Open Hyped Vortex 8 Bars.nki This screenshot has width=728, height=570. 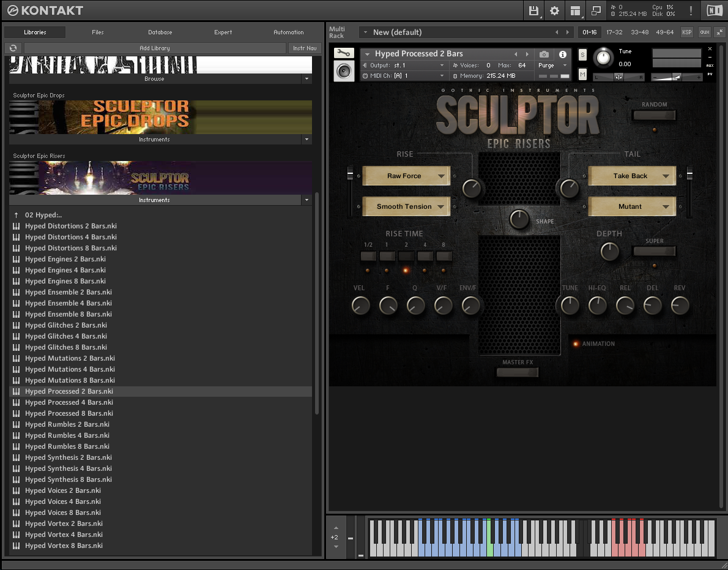click(x=160, y=546)
